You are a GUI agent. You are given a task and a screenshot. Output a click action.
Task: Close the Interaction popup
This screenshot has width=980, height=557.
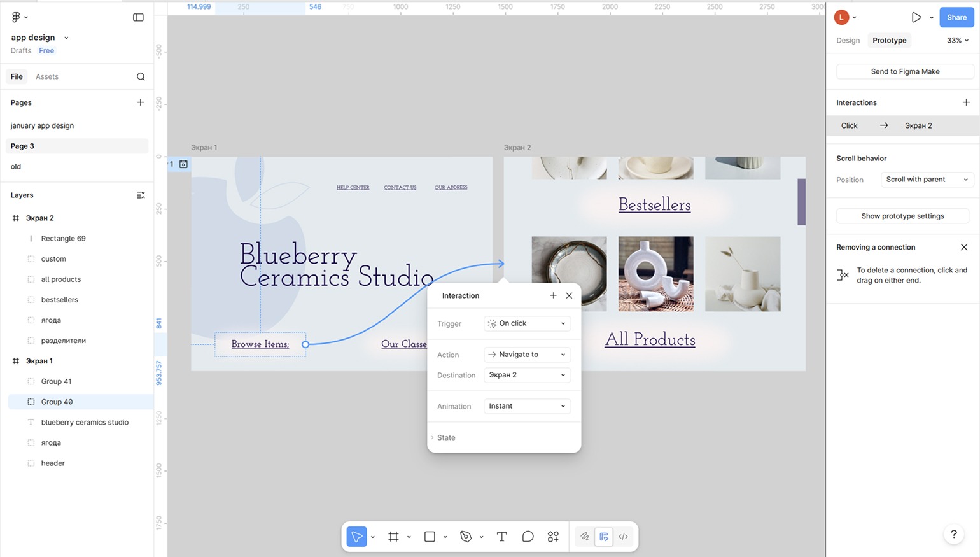569,295
